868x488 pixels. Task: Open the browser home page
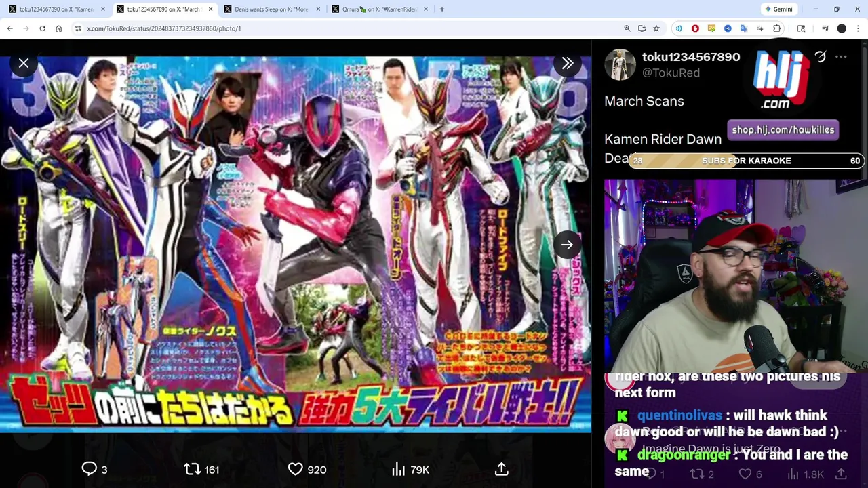[59, 28]
